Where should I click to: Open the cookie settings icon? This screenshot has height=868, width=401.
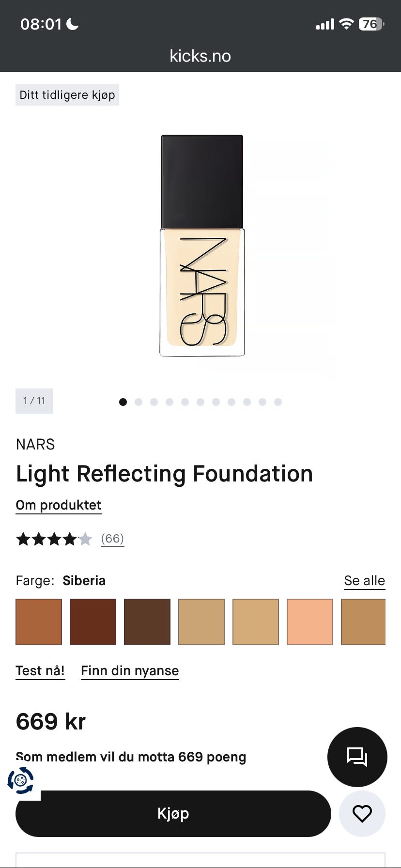[x=20, y=780]
